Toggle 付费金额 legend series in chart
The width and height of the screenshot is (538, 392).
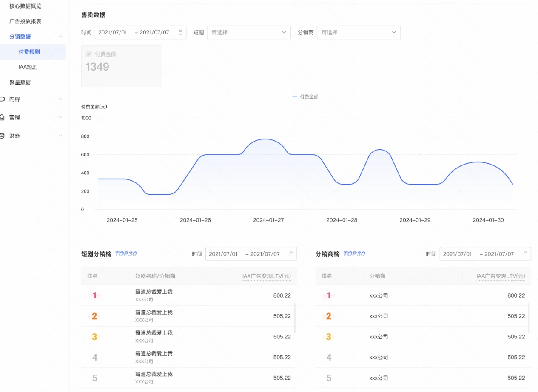(305, 97)
